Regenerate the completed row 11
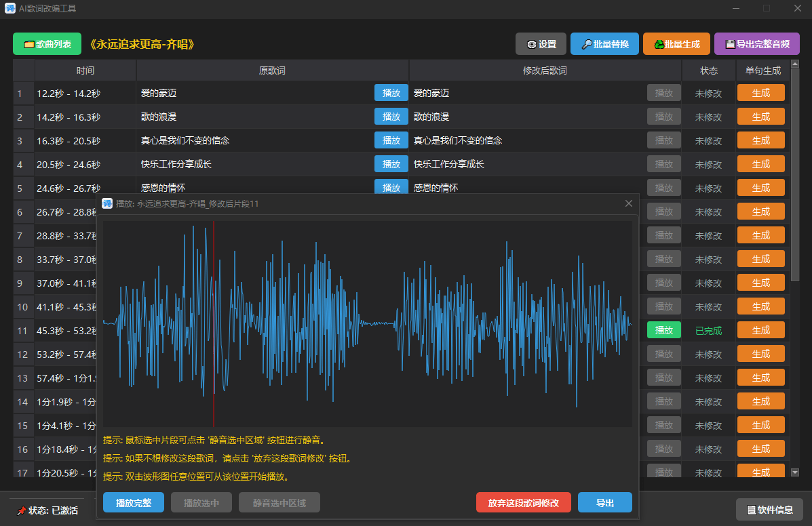812x526 pixels. click(x=760, y=330)
